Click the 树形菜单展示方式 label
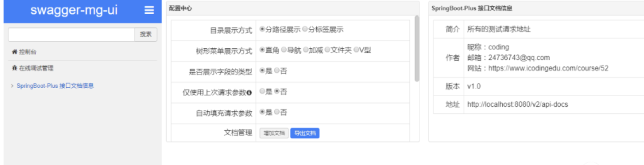644x165 pixels. tap(224, 51)
